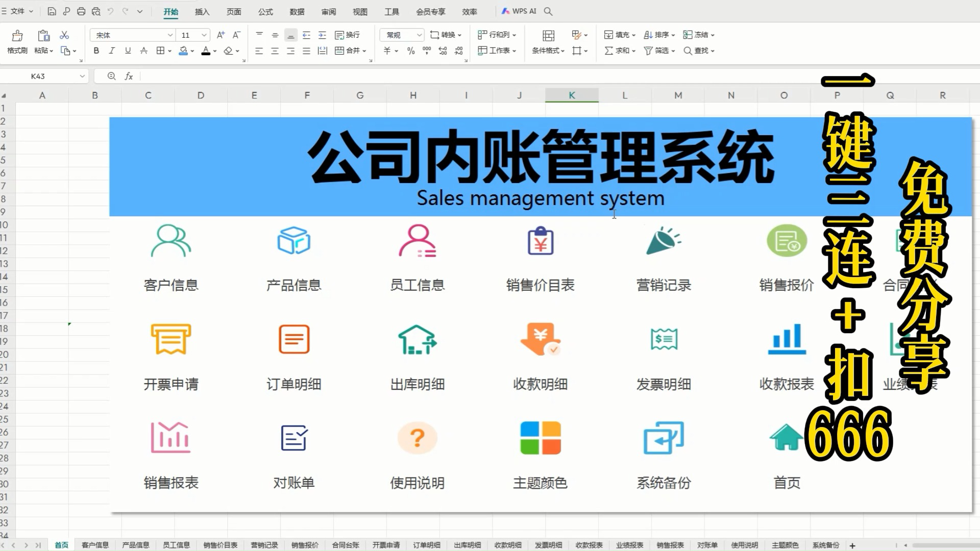Open the 使用说明 question mark icon
Viewport: 980px width, 551px height.
coord(417,438)
